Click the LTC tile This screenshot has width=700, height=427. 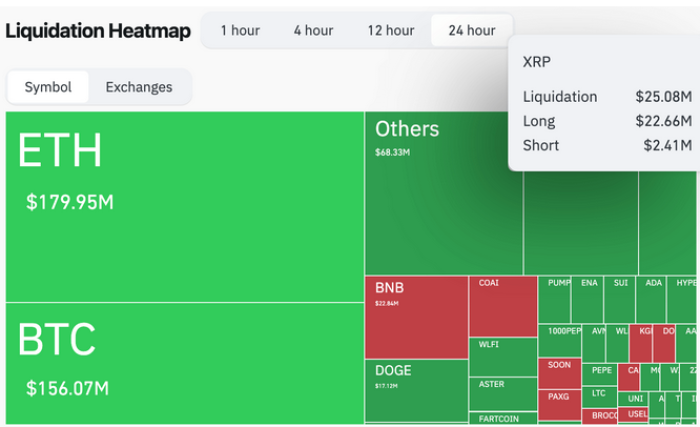[x=598, y=395]
